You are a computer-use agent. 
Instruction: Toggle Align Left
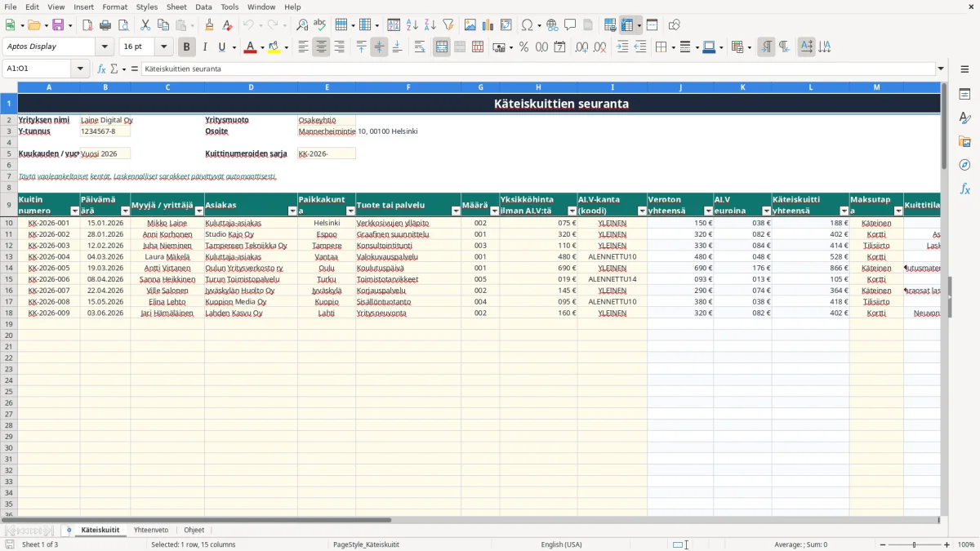[303, 47]
